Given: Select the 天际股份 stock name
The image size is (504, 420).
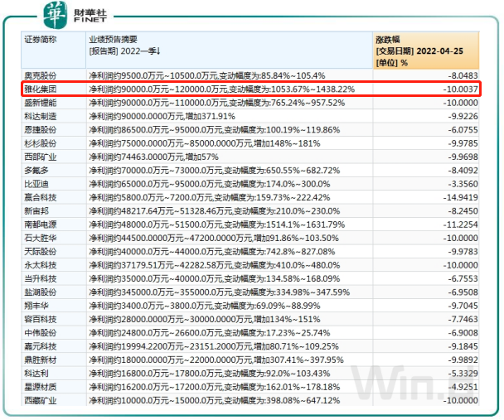Looking at the screenshot, I should tap(41, 252).
